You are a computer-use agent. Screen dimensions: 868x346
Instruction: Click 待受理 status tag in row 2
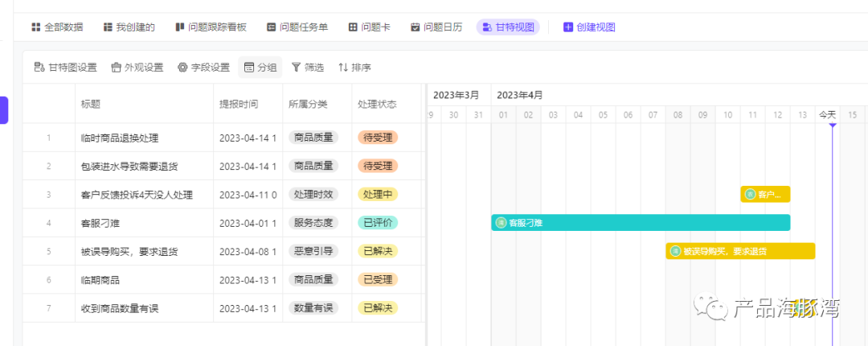[x=378, y=166]
